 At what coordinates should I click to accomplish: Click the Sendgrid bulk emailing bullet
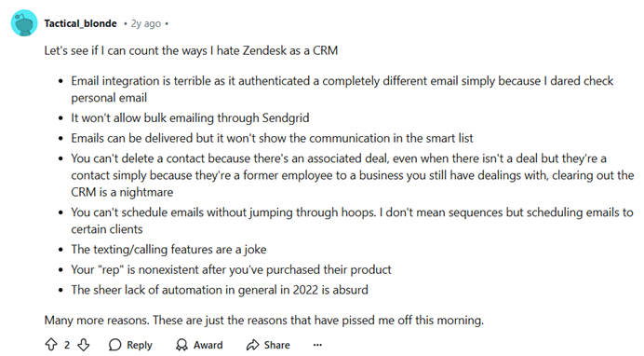tap(190, 118)
